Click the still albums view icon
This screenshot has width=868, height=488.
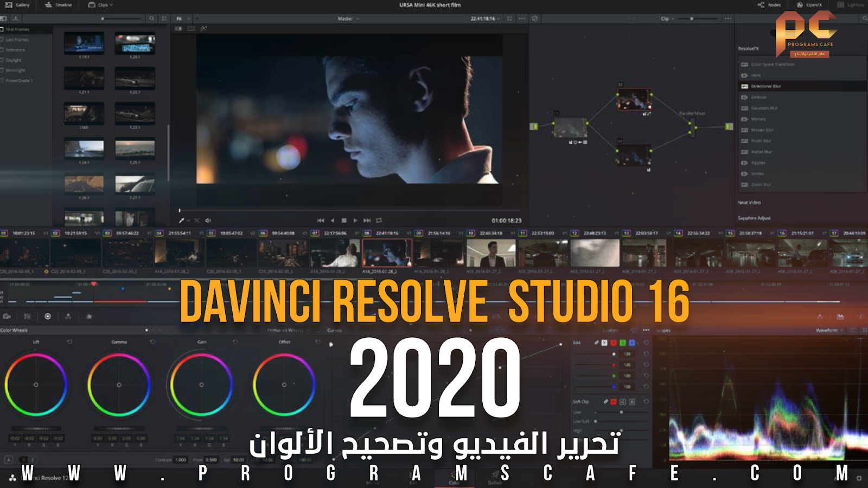[4, 18]
